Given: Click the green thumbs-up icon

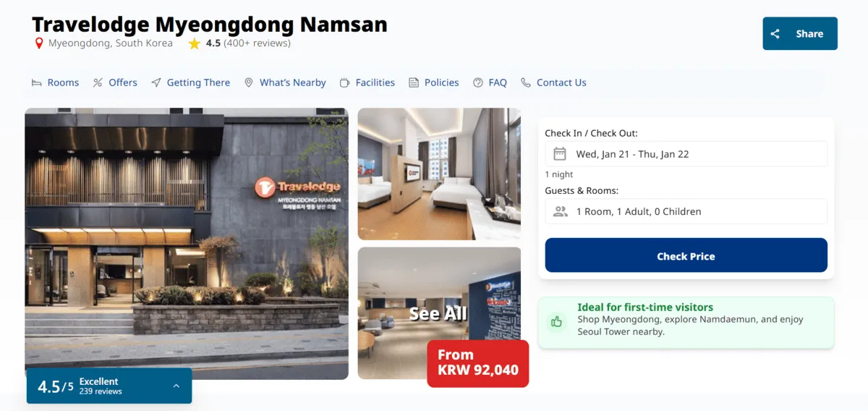Looking at the screenshot, I should tap(556, 322).
